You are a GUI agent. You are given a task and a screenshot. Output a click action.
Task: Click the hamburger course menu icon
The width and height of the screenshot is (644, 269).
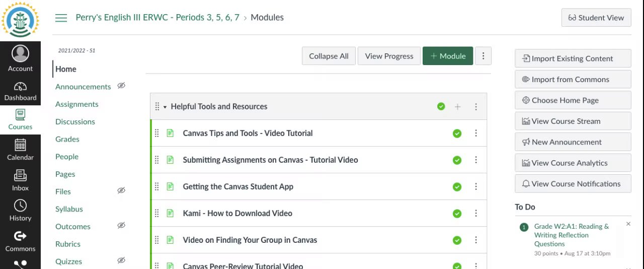point(61,18)
